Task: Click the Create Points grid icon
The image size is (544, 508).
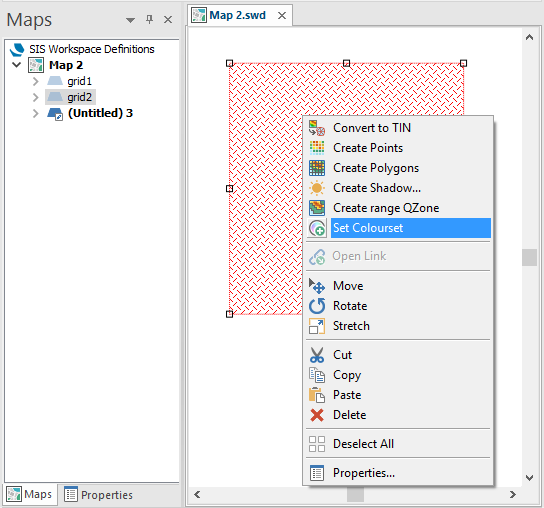Action: coord(317,148)
